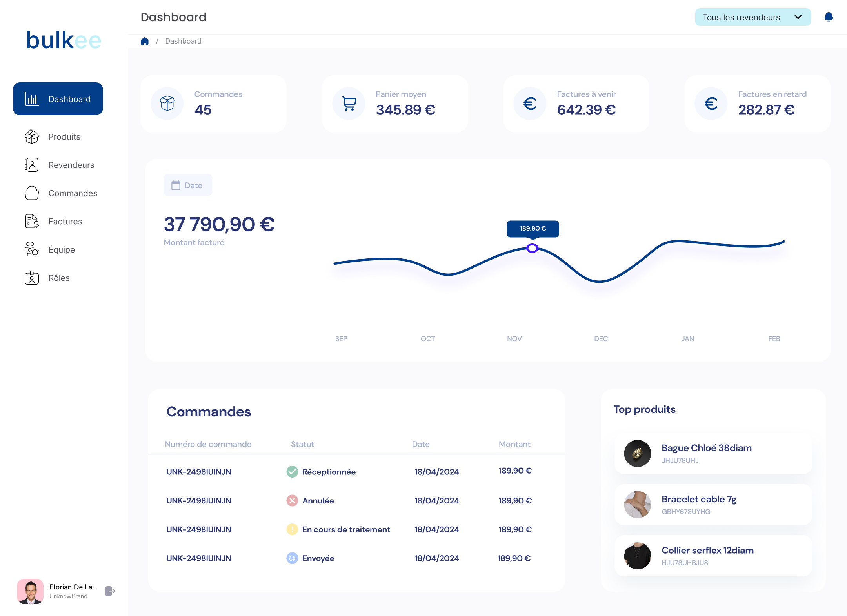Viewport: 847px width, 616px height.
Task: Click the Équipe team icon in sidebar
Action: click(x=32, y=250)
